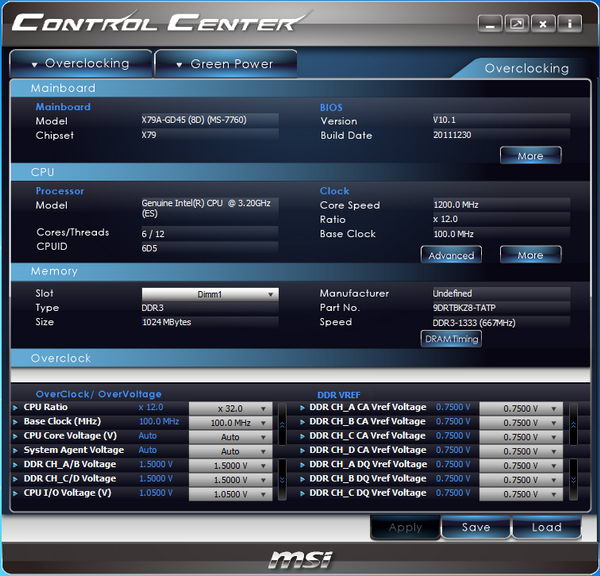Open the Base Clock 100.0 MHz dropdown
Screen dimensions: 600x576
click(230, 423)
